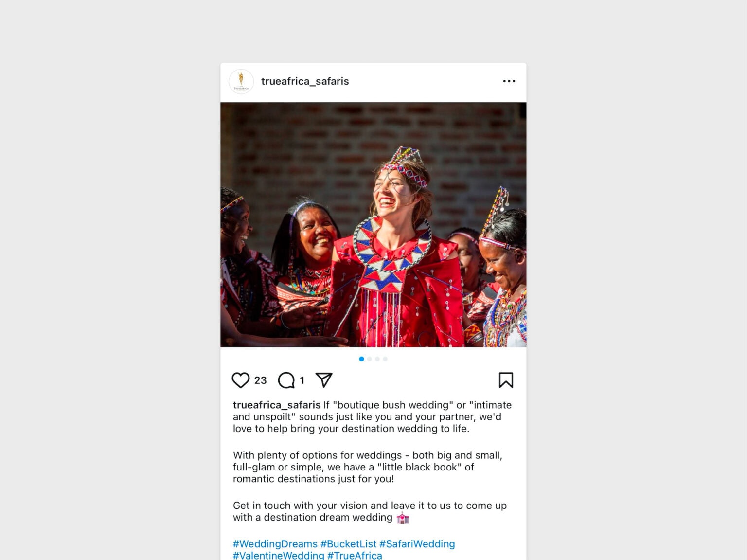Share the post via paper plane icon
This screenshot has height=560, width=747.
point(324,379)
